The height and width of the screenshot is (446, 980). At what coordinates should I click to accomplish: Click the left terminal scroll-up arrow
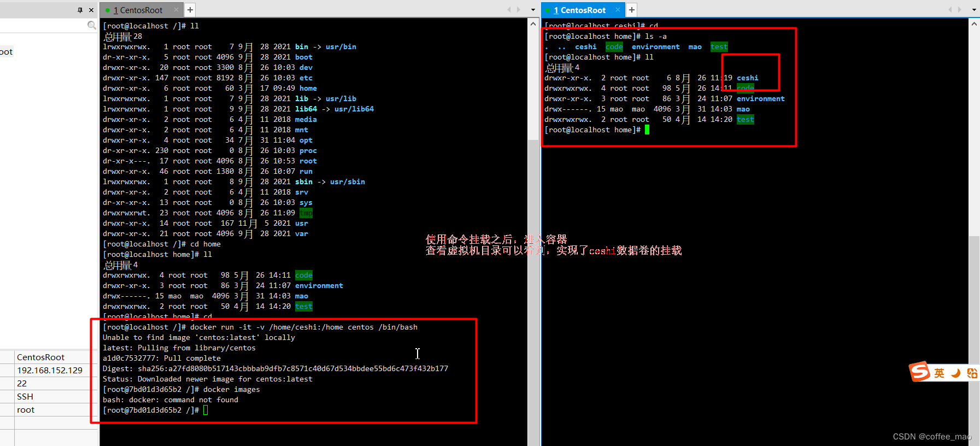(533, 24)
